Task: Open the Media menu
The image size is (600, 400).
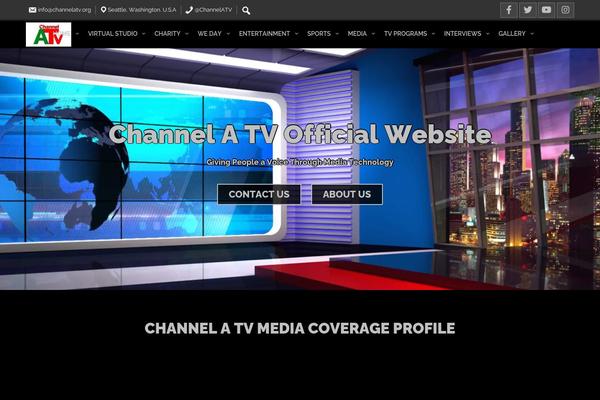Action: [x=357, y=34]
